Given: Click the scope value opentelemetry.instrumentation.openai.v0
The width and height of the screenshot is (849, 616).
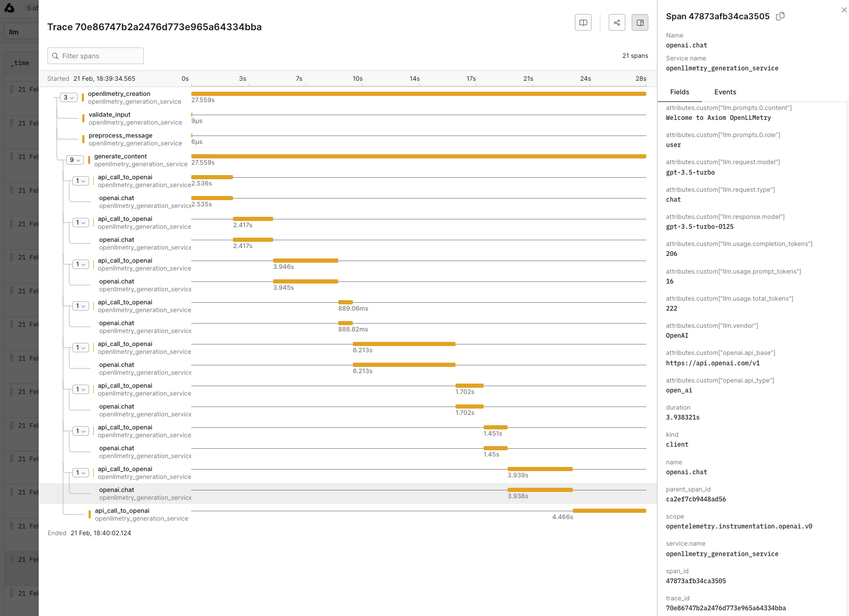Looking at the screenshot, I should tap(739, 526).
